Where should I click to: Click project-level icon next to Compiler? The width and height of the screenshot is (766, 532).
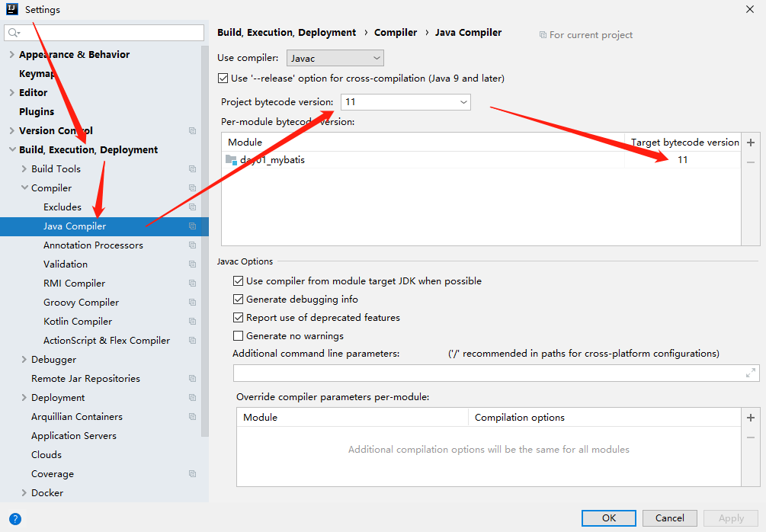click(x=193, y=188)
